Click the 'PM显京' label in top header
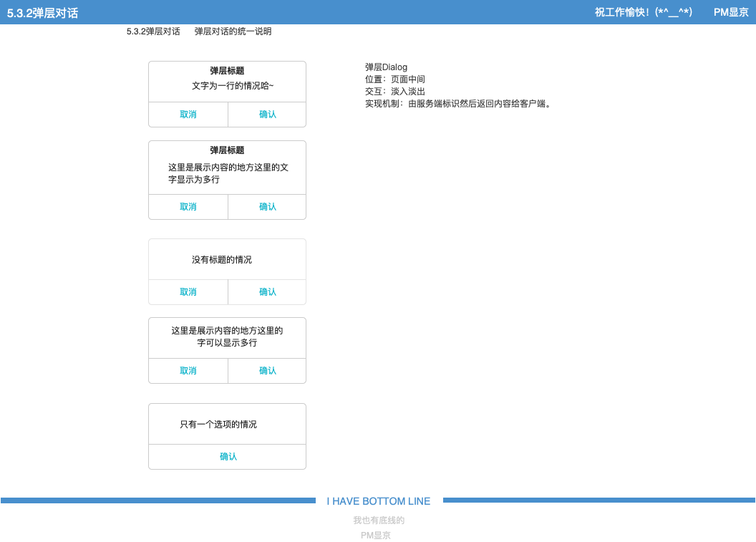Image resolution: width=756 pixels, height=542 pixels. tap(731, 12)
